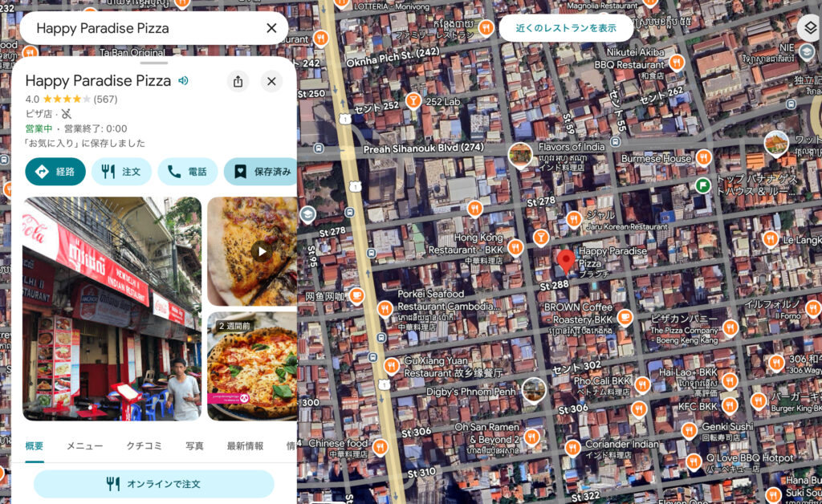822x504 pixels.
Task: Click the green flag hostel marker
Action: pos(702,185)
